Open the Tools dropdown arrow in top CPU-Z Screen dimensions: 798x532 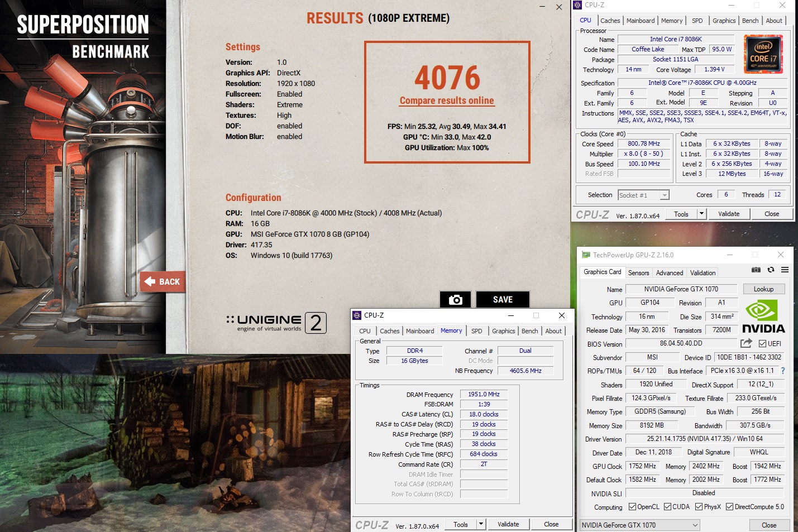[x=701, y=214]
